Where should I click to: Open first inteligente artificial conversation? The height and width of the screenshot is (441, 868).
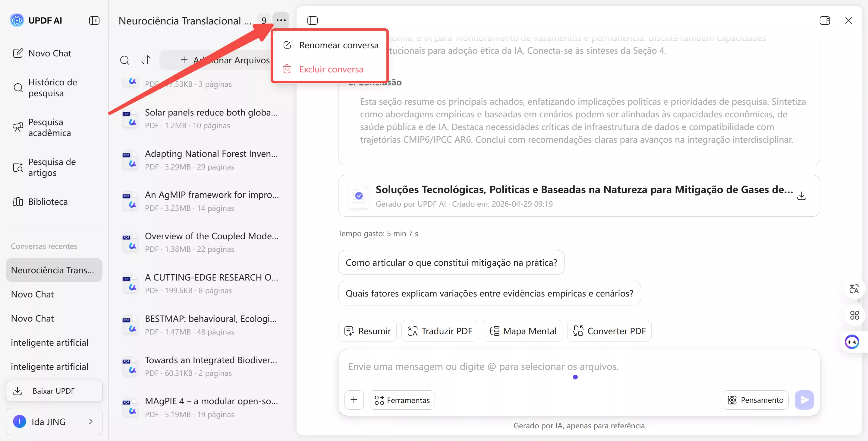pyautogui.click(x=54, y=343)
